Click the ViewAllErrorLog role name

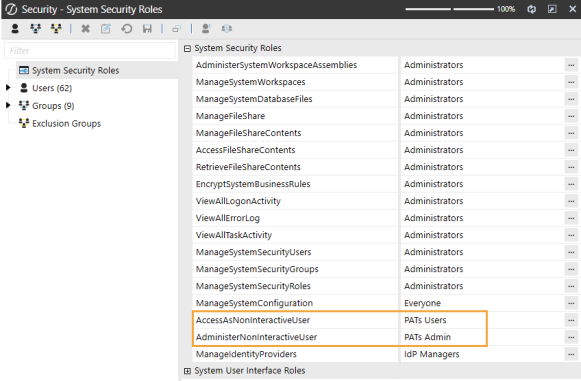tap(228, 218)
